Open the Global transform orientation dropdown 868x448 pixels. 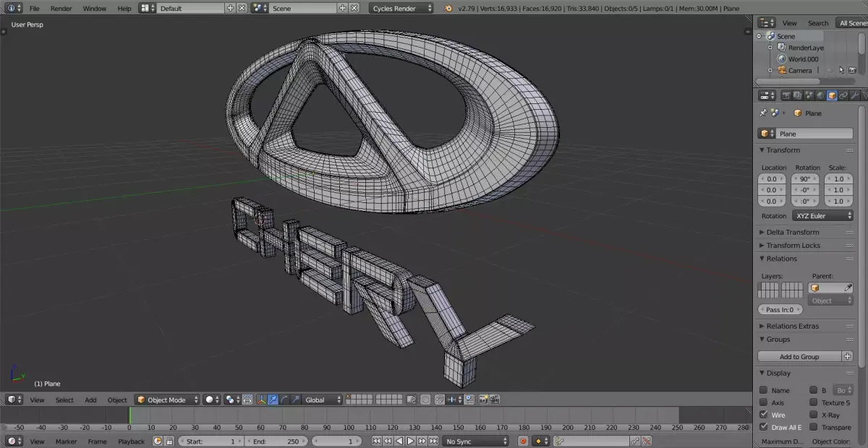323,400
